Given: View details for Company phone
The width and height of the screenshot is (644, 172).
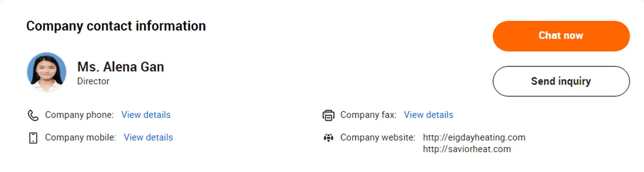Looking at the screenshot, I should pos(146,115).
